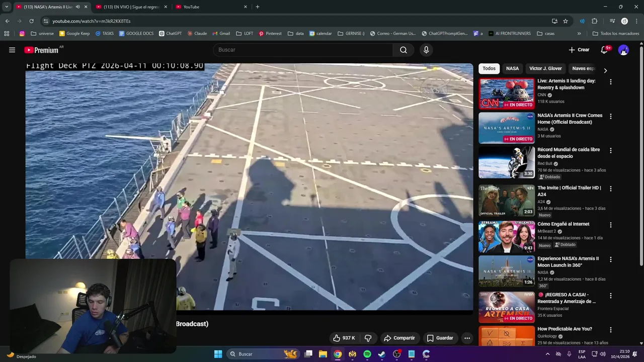644x362 pixels.
Task: Open the Chrome extensions puzzle icon
Action: [595, 21]
